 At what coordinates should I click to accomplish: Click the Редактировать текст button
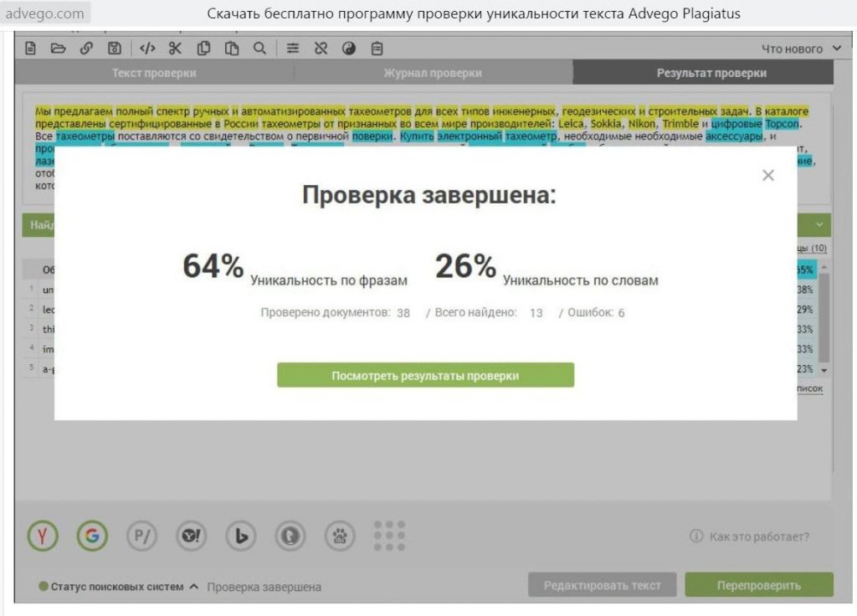(603, 585)
